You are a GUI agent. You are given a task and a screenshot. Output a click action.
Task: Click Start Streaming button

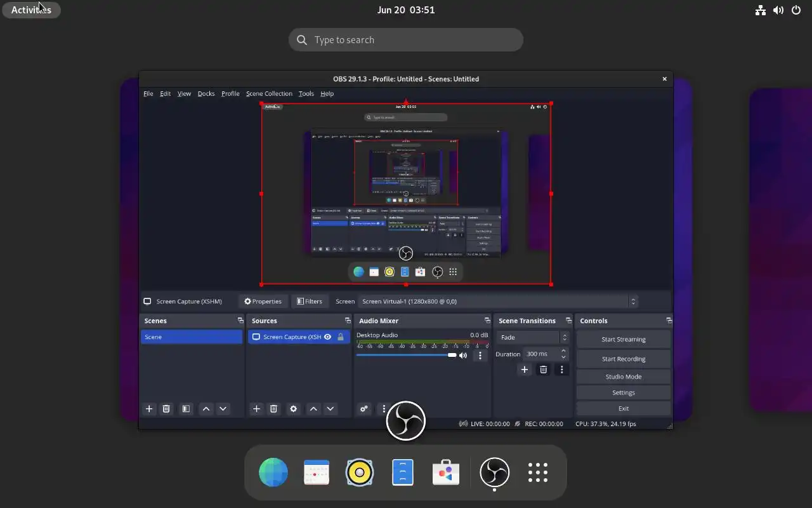624,339
